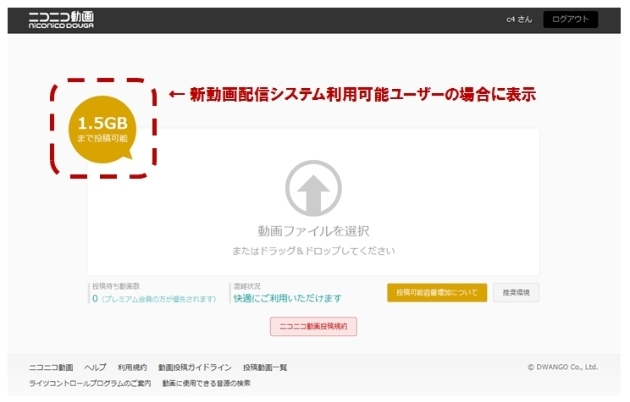
Task: Open the 動画投稿ガイドライン footer link
Action: 195,367
